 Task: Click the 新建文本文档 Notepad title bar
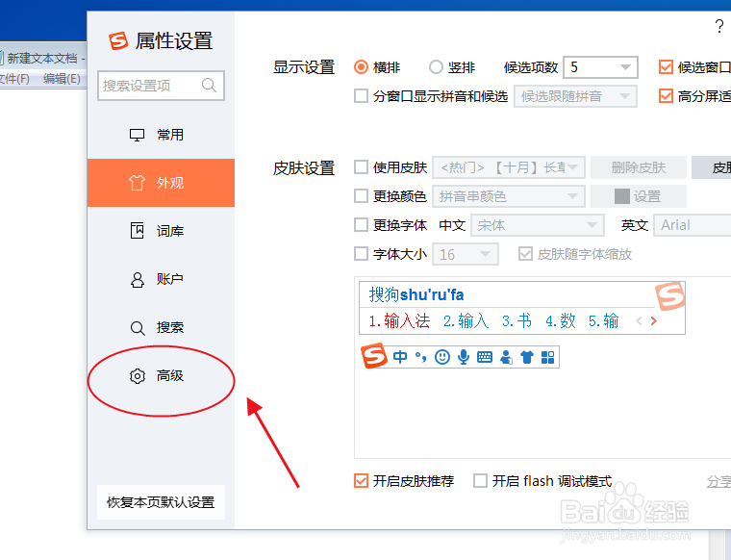(43, 59)
